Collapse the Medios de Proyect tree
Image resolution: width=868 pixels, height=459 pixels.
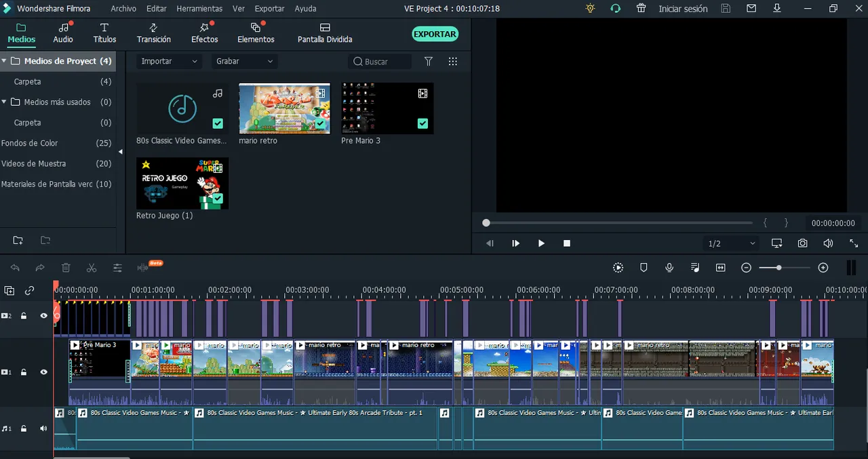click(x=4, y=61)
